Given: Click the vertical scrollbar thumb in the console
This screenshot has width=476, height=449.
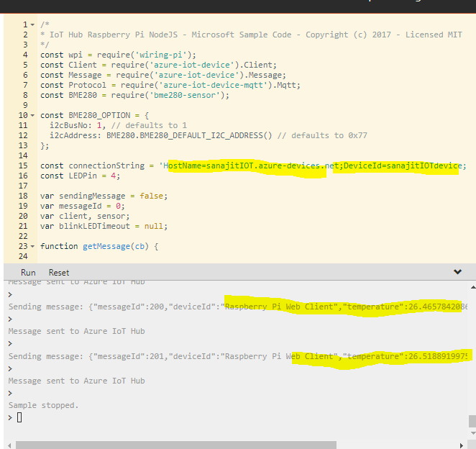Looking at the screenshot, I should click(x=472, y=422).
